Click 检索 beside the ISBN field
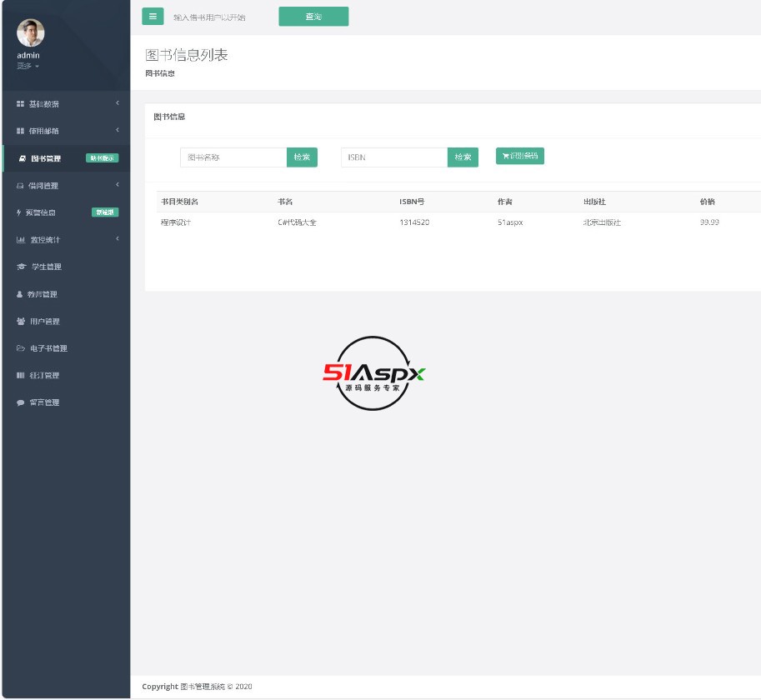The height and width of the screenshot is (700, 761). pyautogui.click(x=463, y=157)
